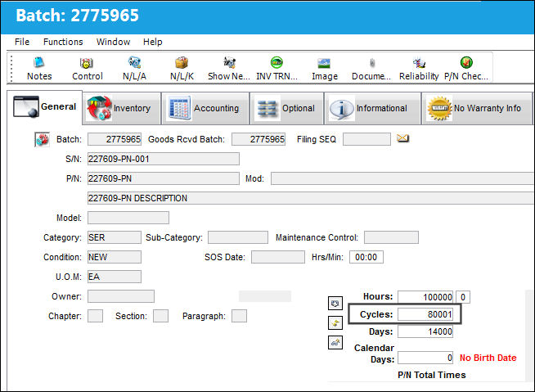The image size is (535, 392).
Task: Click the Section field
Action: point(160,316)
